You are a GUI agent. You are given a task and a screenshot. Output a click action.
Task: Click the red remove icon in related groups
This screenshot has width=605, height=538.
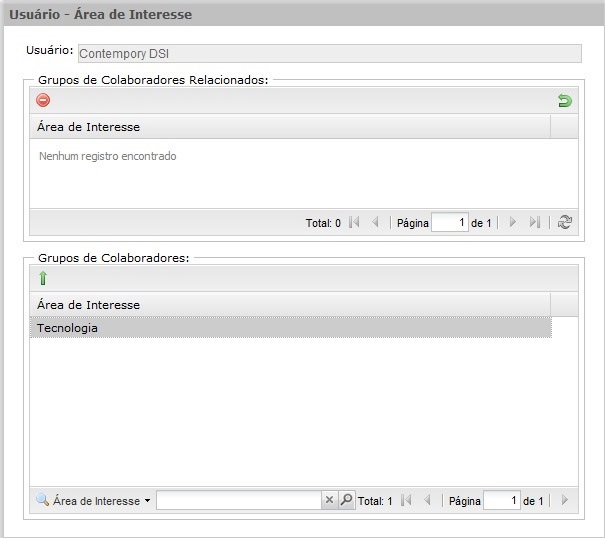coord(43,100)
